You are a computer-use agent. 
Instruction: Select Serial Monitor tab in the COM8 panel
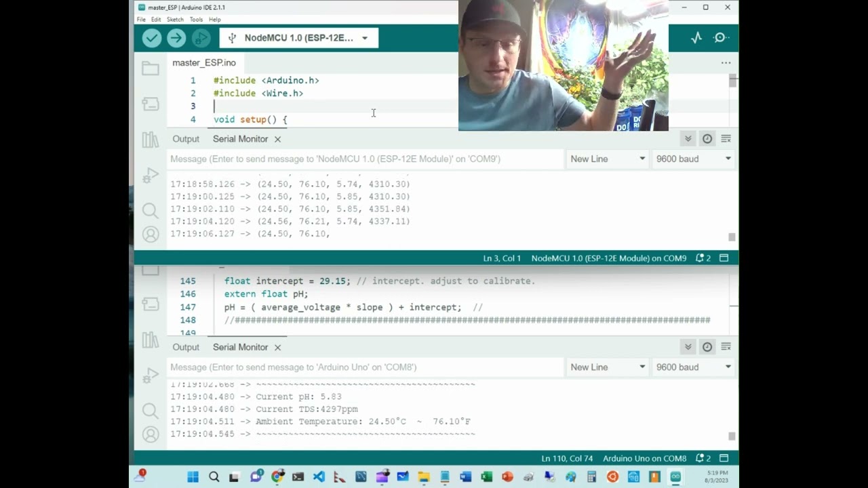pos(240,347)
